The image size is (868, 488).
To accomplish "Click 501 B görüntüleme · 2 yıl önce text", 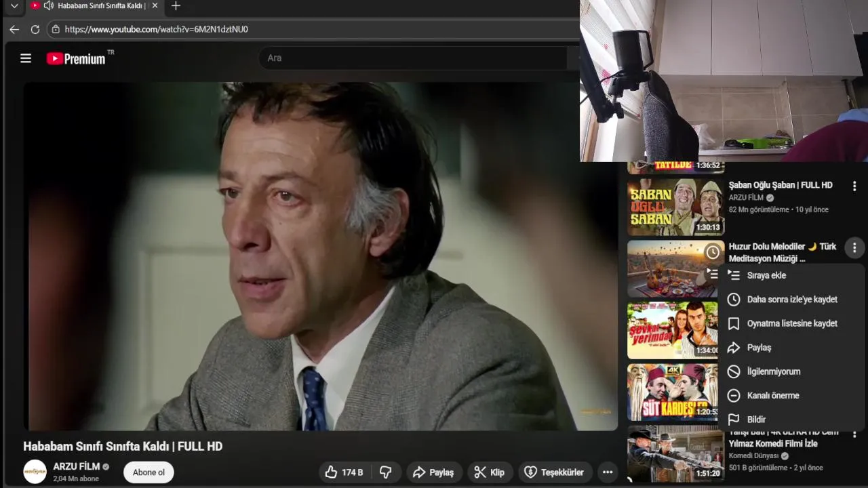I will (776, 468).
